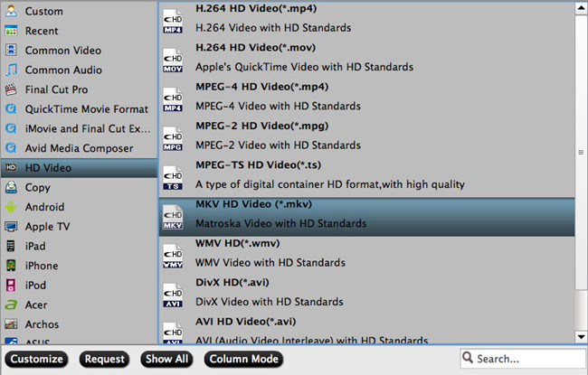Click the HD MKV format icon
The image size is (588, 375).
(x=173, y=217)
